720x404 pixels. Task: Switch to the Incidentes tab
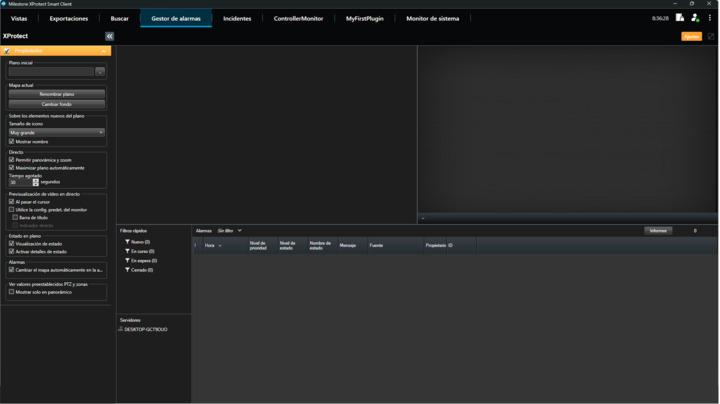pyautogui.click(x=237, y=18)
